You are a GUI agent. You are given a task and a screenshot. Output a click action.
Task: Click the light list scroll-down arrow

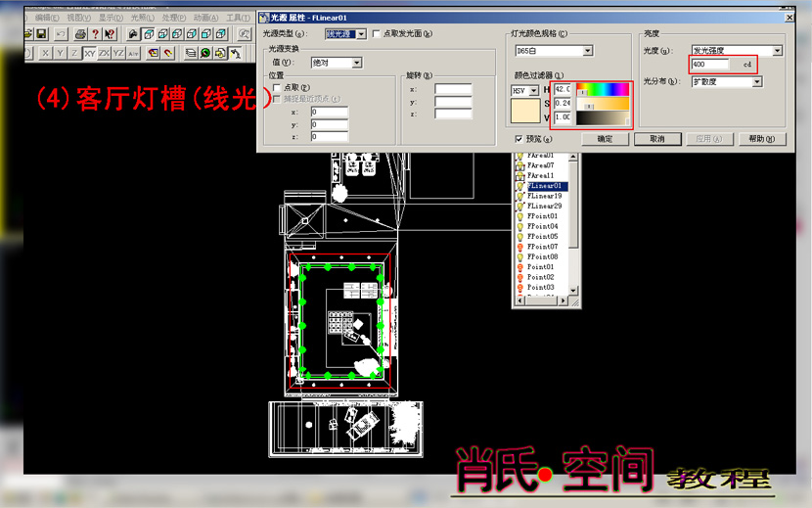click(572, 291)
